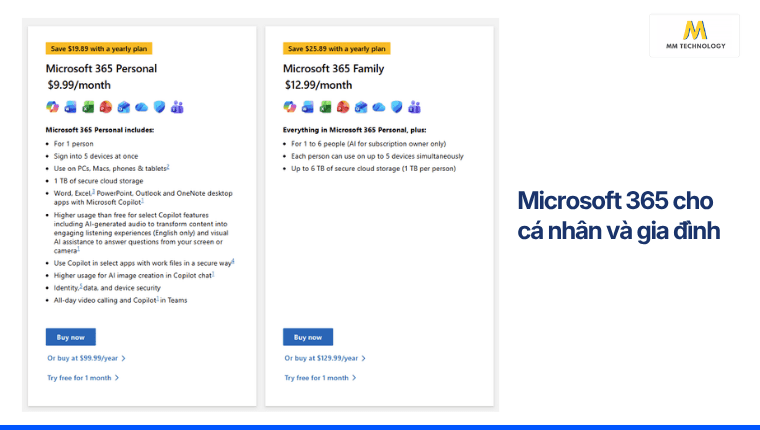Click 'Higher usage than free for select Copilot' bullet
The image size is (760, 430).
pos(141,233)
